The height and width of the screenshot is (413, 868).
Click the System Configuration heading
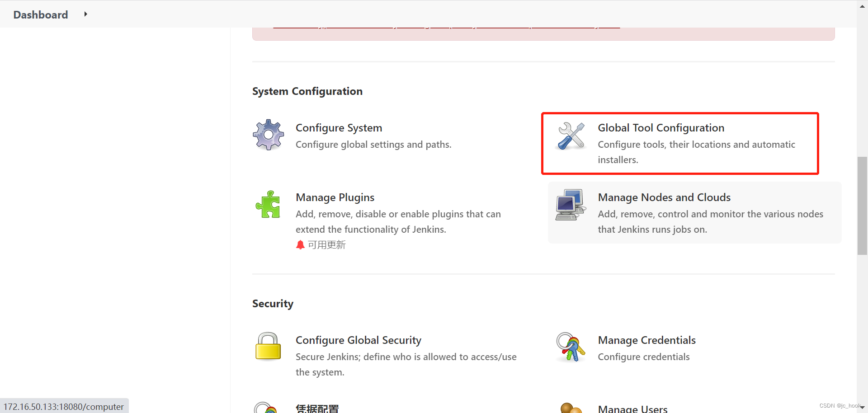(307, 91)
